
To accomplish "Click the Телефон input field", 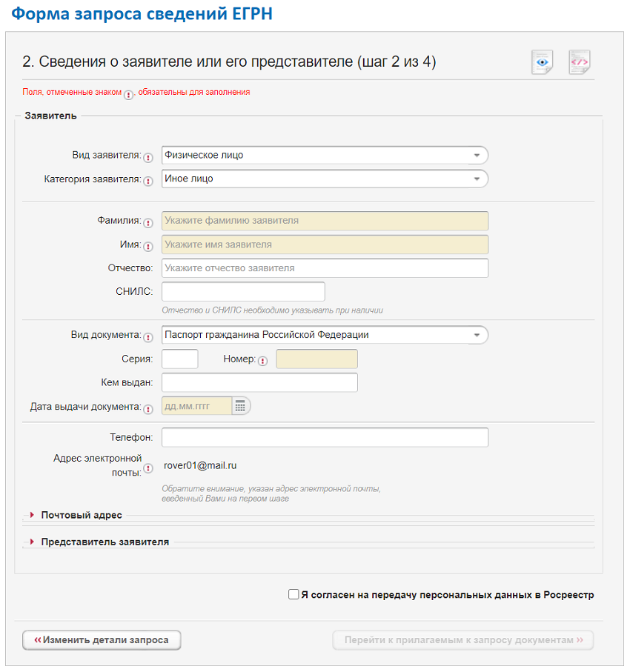I will (325, 437).
